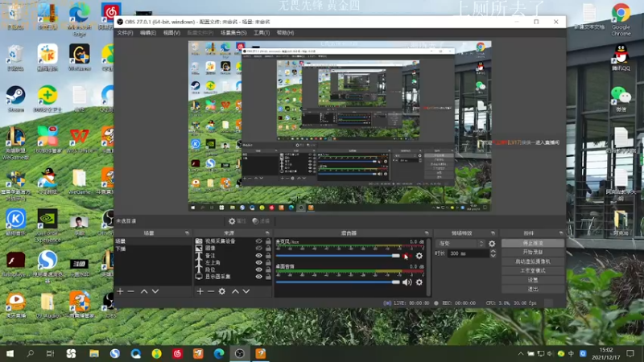The image size is (644, 362).
Task: Hide the 备注 source
Action: point(258,255)
